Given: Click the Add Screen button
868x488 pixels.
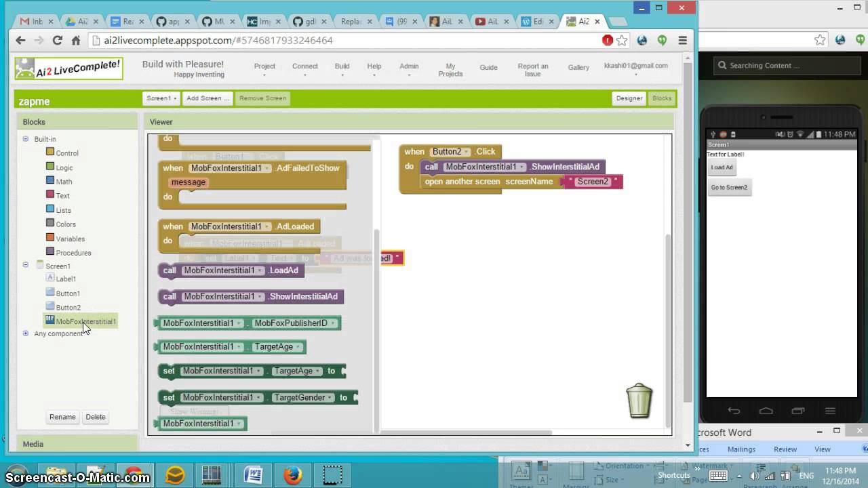Looking at the screenshot, I should (x=208, y=98).
